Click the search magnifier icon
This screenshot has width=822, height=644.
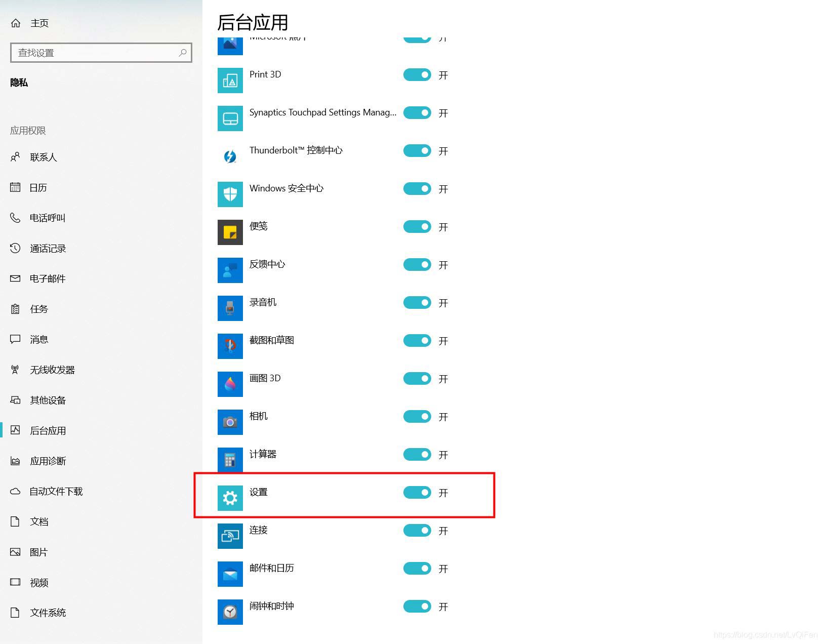pyautogui.click(x=183, y=53)
